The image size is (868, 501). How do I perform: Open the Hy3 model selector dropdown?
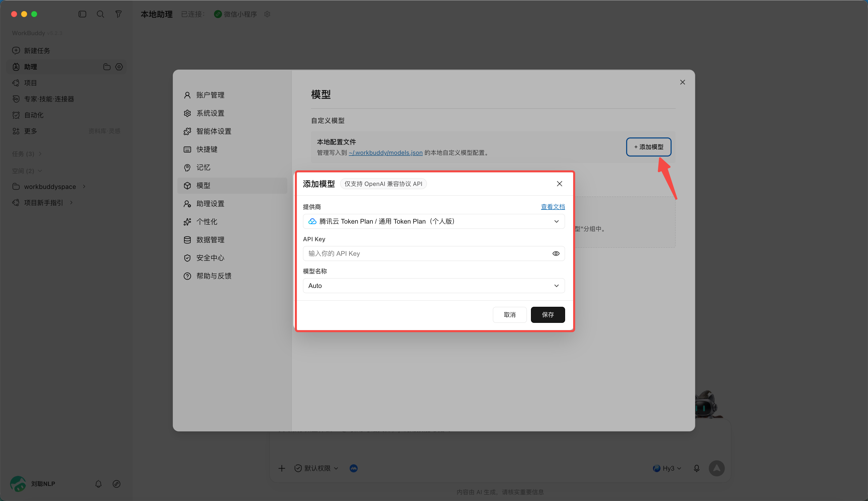click(667, 468)
